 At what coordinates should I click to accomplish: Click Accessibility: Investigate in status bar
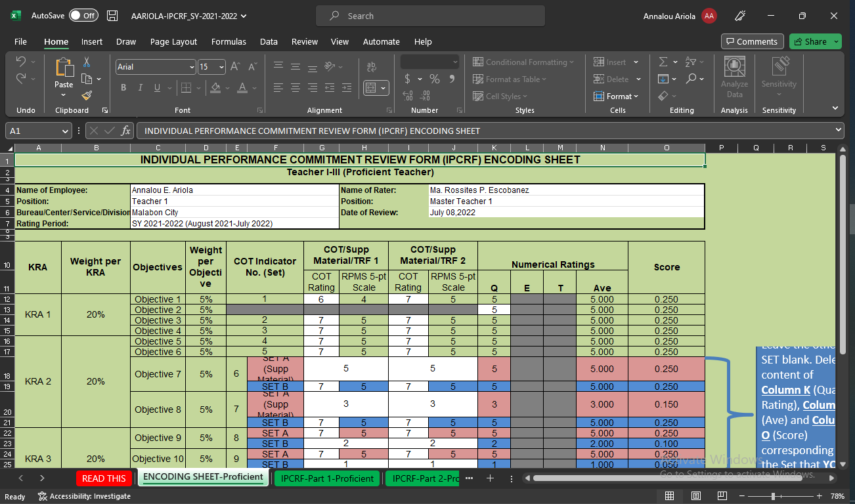84,496
